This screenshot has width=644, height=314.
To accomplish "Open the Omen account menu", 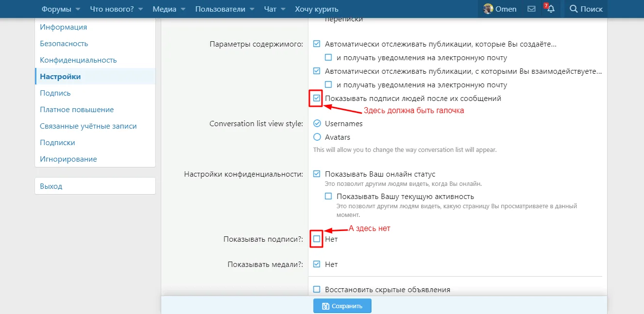I will tap(500, 9).
